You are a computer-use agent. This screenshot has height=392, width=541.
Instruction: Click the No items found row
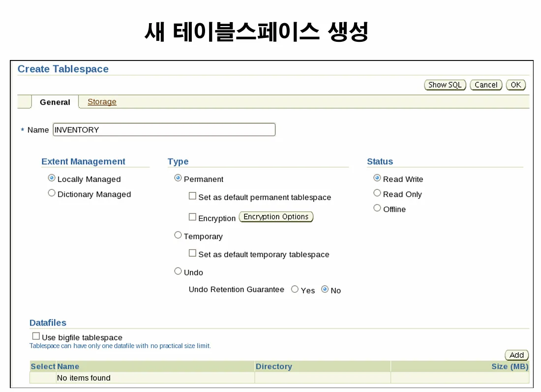click(x=279, y=378)
